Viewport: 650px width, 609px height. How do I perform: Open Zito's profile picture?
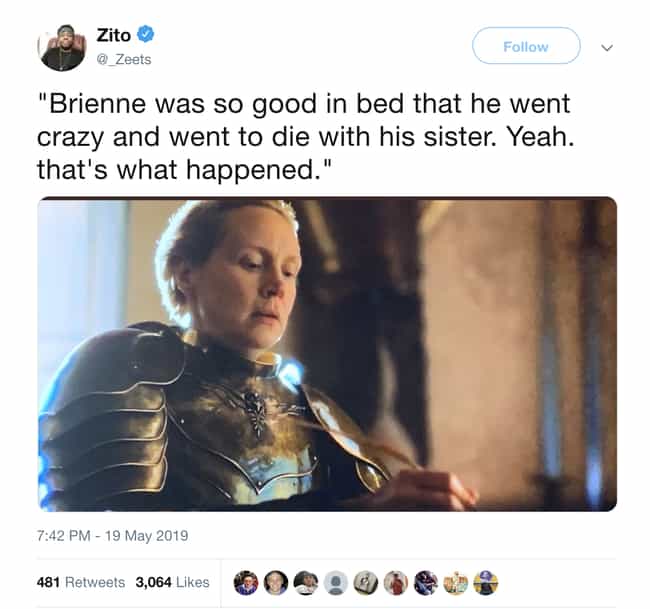pos(62,47)
